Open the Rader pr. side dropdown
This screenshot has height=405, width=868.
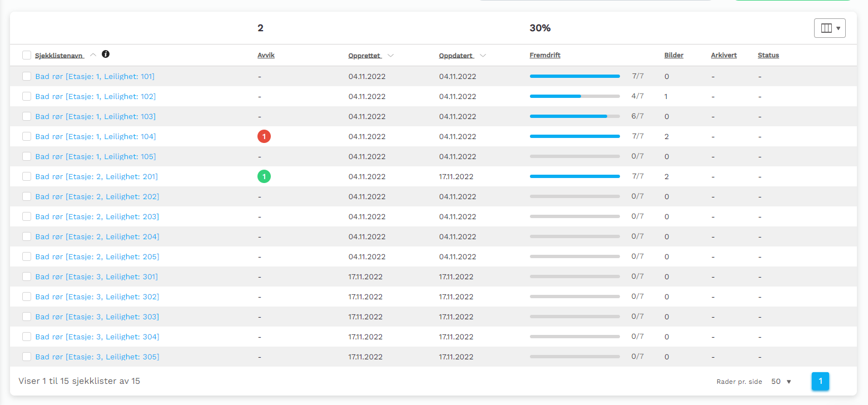(781, 382)
